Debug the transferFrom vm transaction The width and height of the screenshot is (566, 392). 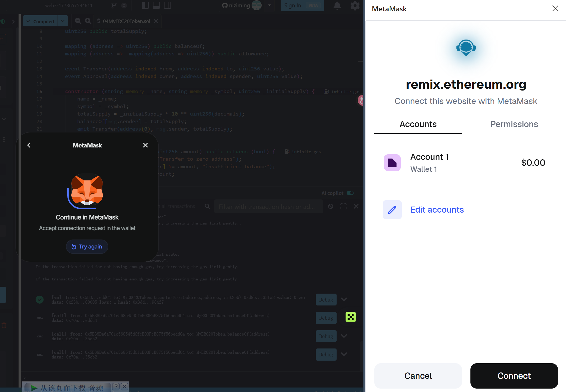326,300
